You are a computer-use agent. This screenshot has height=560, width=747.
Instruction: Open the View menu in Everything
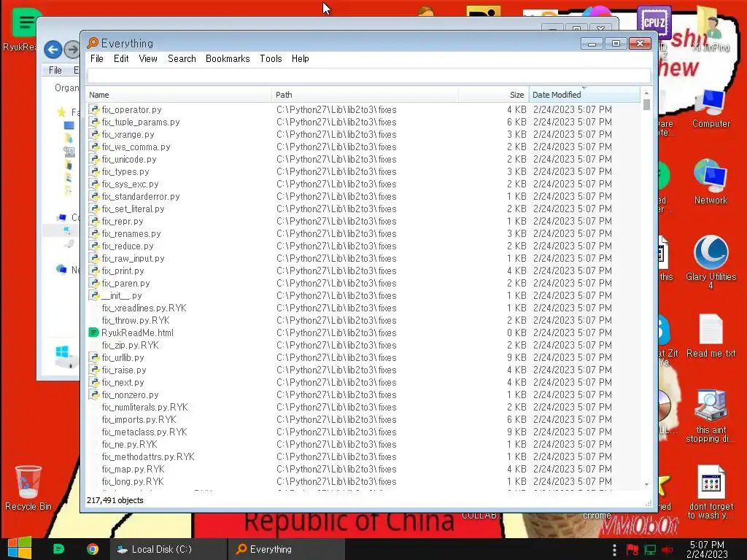point(147,58)
